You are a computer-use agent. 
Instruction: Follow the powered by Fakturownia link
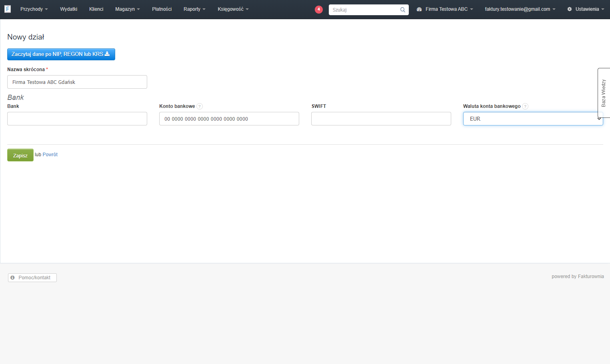pyautogui.click(x=578, y=276)
